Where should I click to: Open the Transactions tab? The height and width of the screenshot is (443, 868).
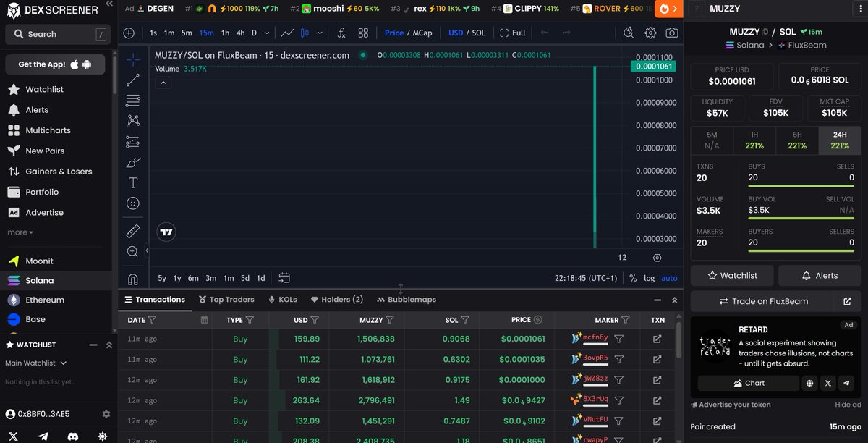coord(155,299)
